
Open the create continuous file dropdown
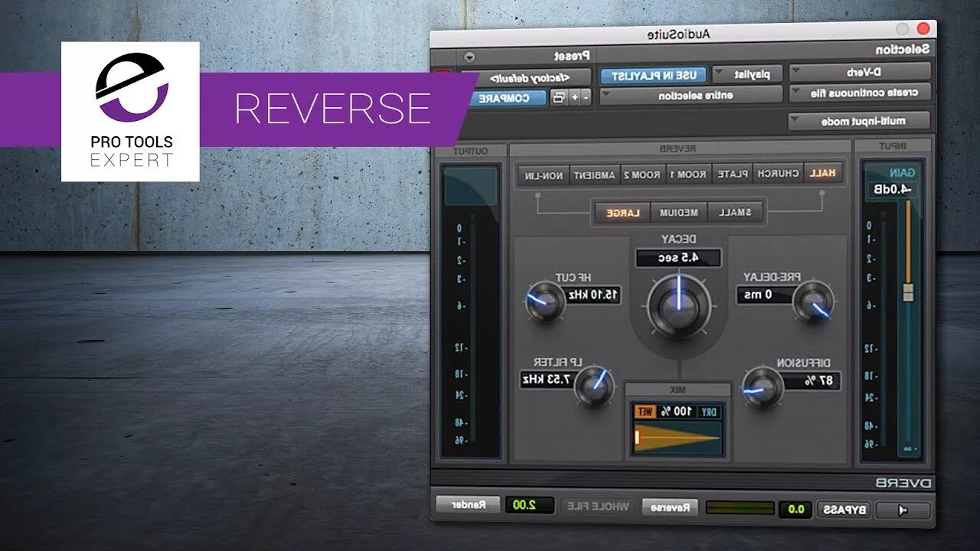(x=861, y=93)
